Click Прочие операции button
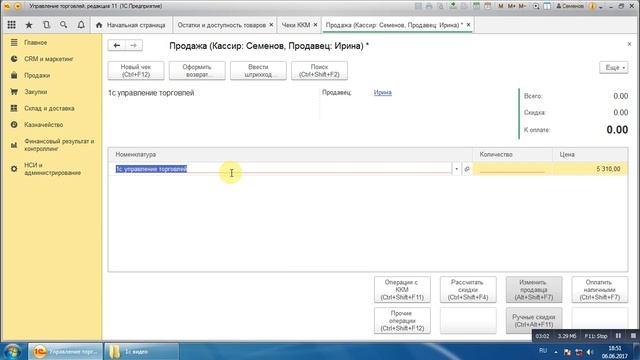Viewport: 640px width, 360px height. pos(402,321)
